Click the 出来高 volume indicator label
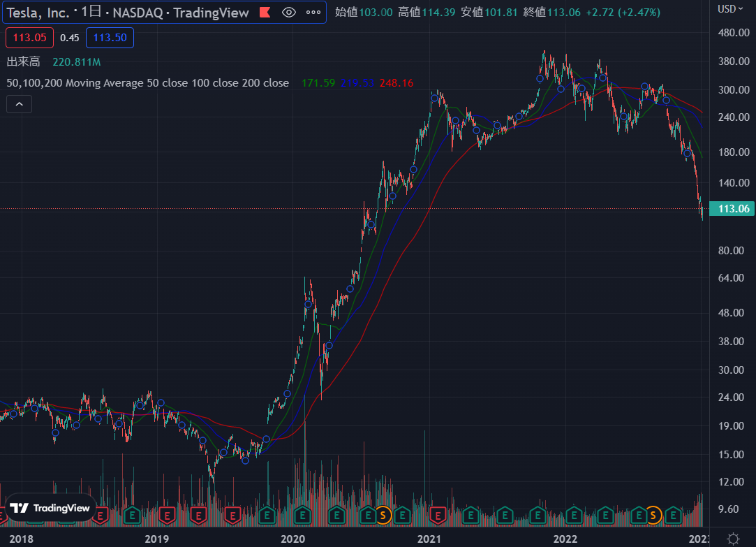Image resolution: width=756 pixels, height=547 pixels. [x=24, y=61]
